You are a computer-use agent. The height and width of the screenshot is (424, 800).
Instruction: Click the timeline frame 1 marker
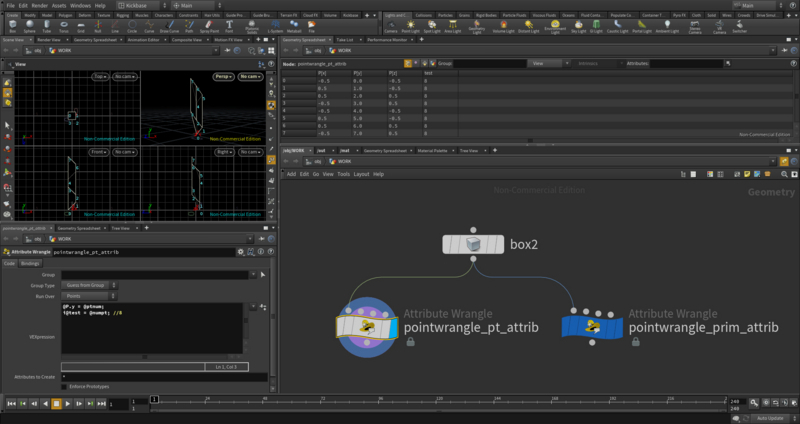[154, 399]
